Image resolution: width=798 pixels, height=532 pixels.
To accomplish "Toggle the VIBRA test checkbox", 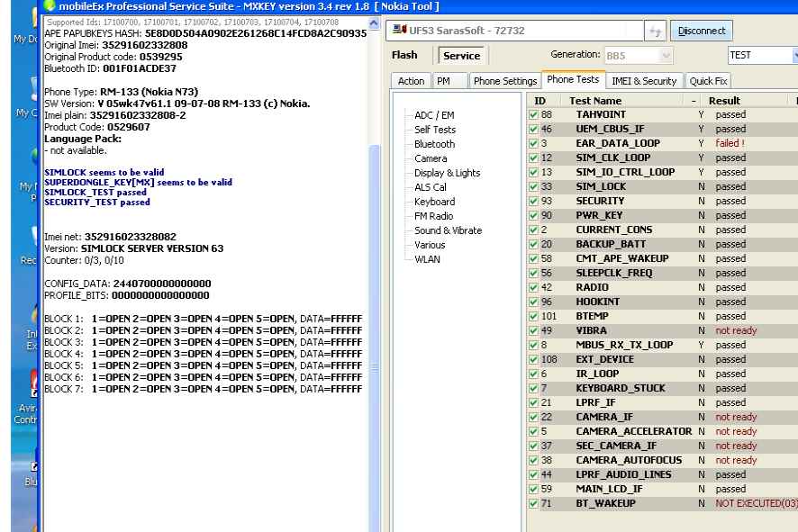I will [533, 330].
